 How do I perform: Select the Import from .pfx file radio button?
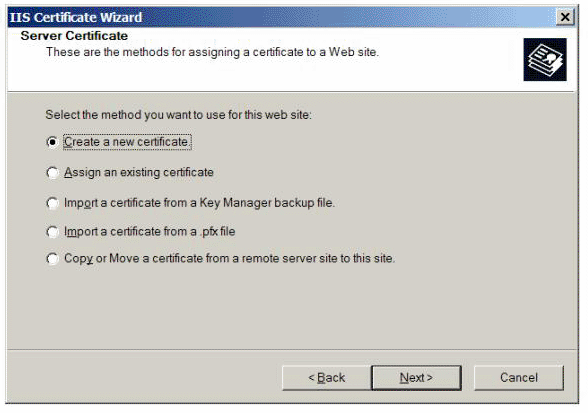point(52,232)
